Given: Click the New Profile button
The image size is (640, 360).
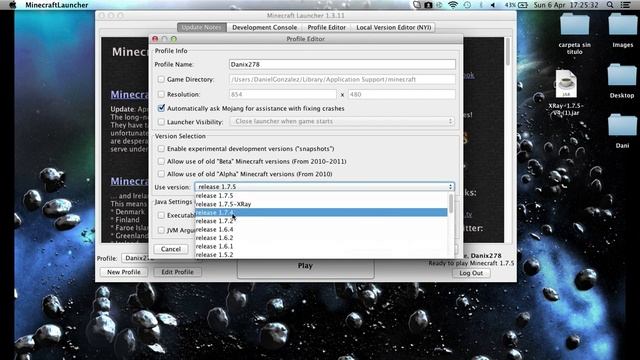Looking at the screenshot, I should coord(124,272).
